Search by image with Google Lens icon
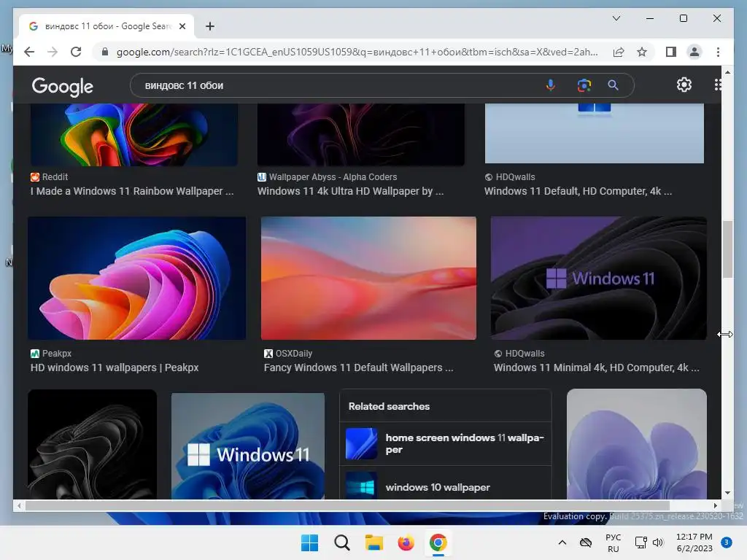Viewport: 747px width, 560px height. (584, 85)
